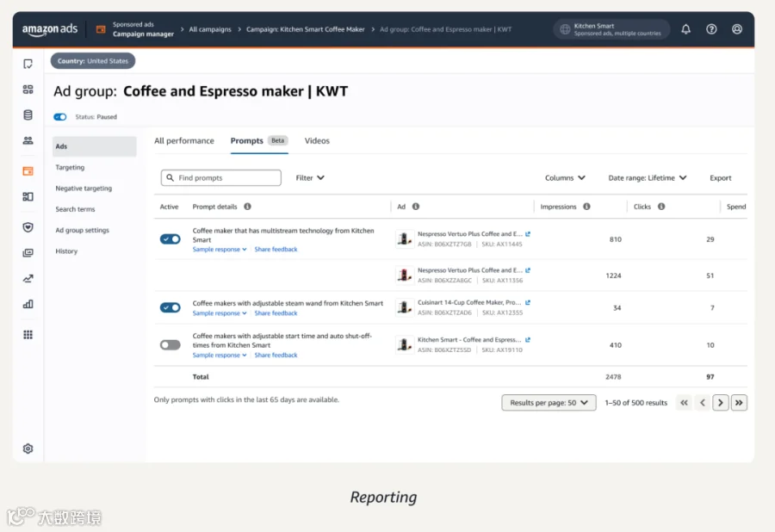Open the user account profile icon
The height and width of the screenshot is (532, 775).
[737, 29]
